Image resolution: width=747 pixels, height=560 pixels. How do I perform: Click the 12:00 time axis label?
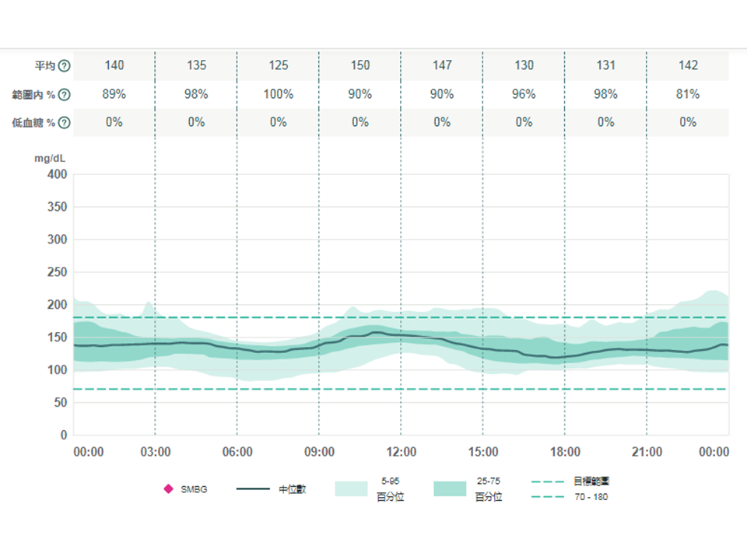coord(402,452)
